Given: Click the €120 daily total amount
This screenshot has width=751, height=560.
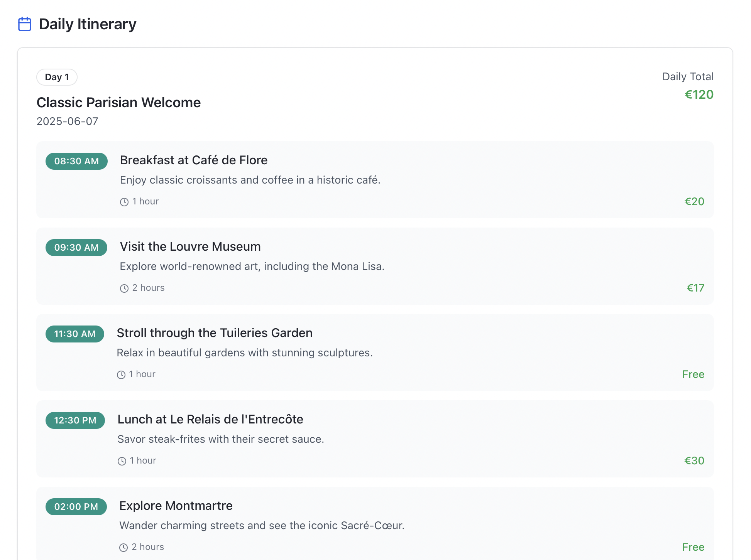Looking at the screenshot, I should [699, 94].
